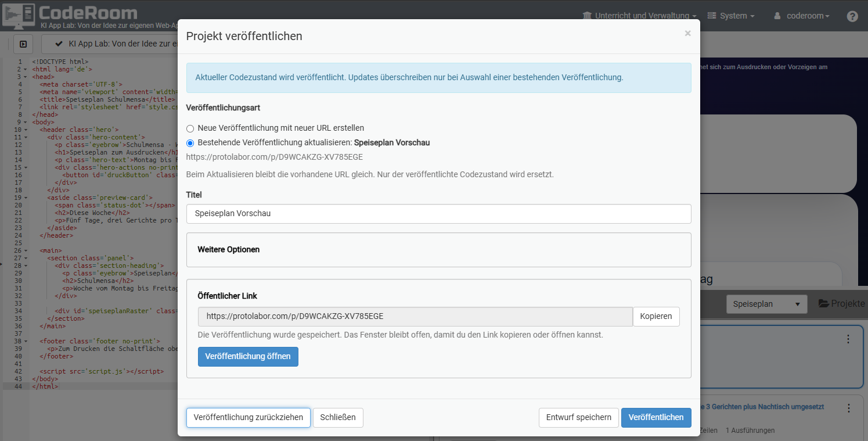868x441 pixels.
Task: Click the blue Veröffentlichen button
Action: 656,417
